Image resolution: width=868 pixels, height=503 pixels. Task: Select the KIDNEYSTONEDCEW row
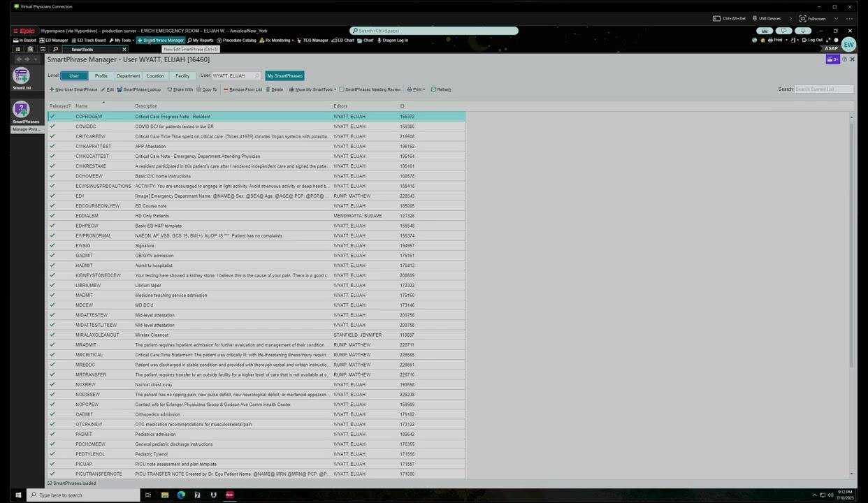pyautogui.click(x=256, y=275)
